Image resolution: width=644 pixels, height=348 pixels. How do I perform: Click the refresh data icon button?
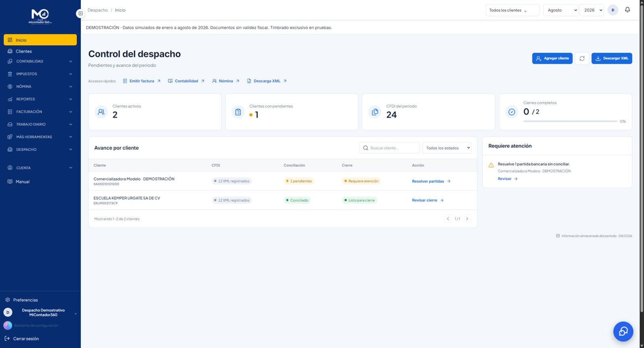[x=582, y=58]
